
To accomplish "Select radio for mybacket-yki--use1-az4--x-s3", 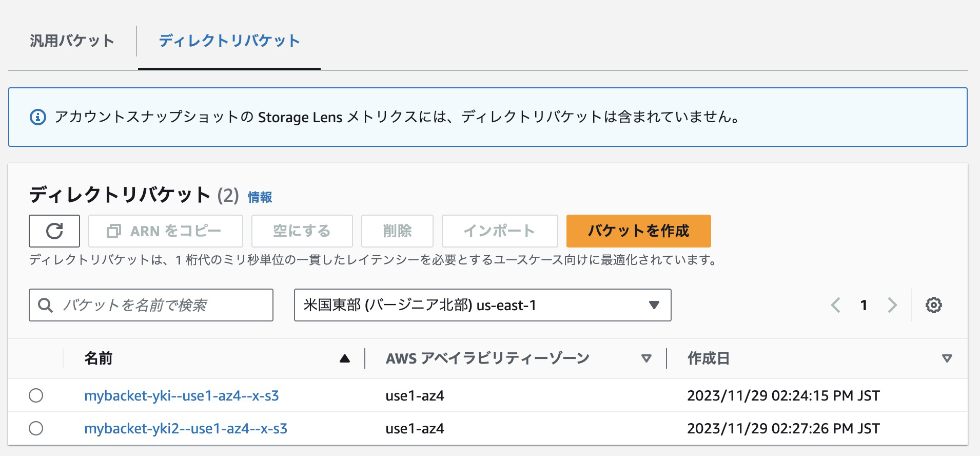I will 36,395.
